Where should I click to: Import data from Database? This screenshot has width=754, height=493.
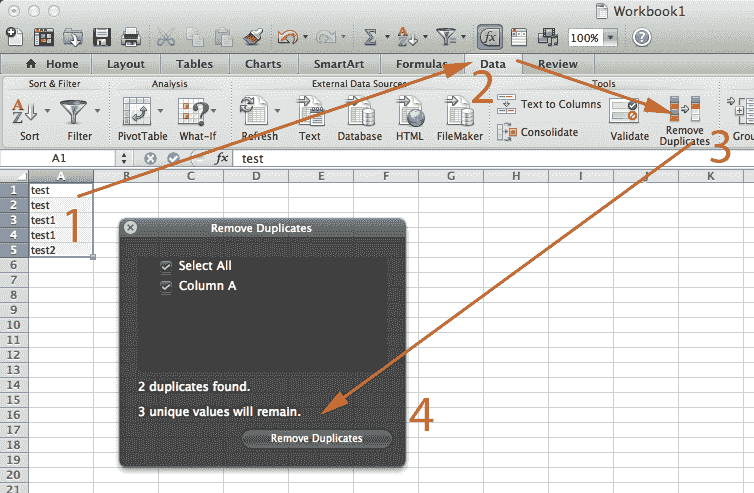tap(359, 119)
